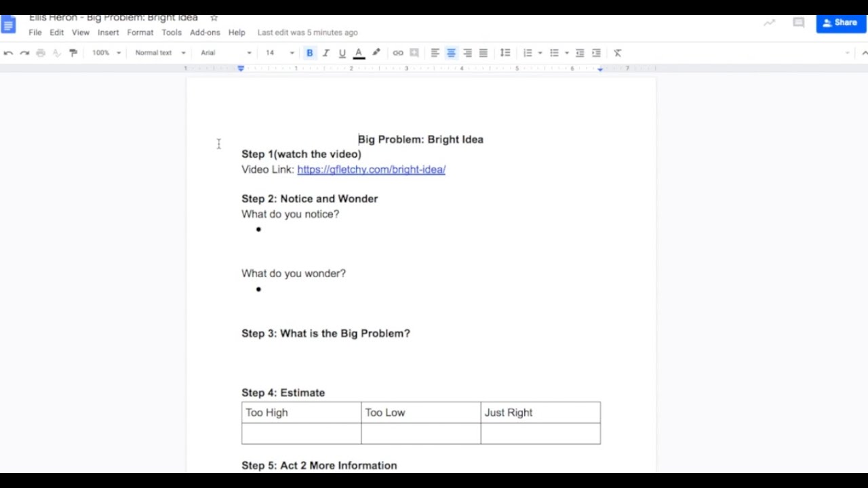The height and width of the screenshot is (488, 868).
Task: Toggle italic formatting
Action: pos(326,53)
